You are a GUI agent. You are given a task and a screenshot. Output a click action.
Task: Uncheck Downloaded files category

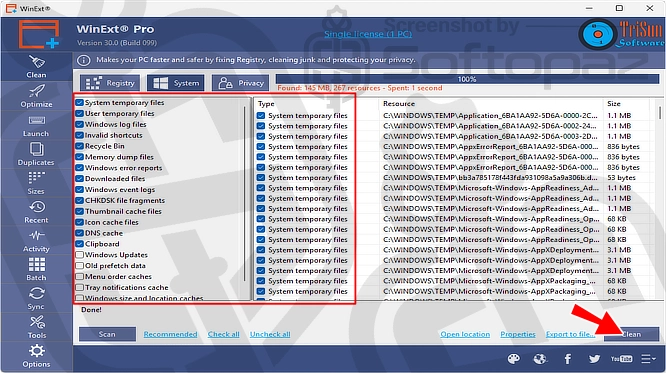click(79, 178)
